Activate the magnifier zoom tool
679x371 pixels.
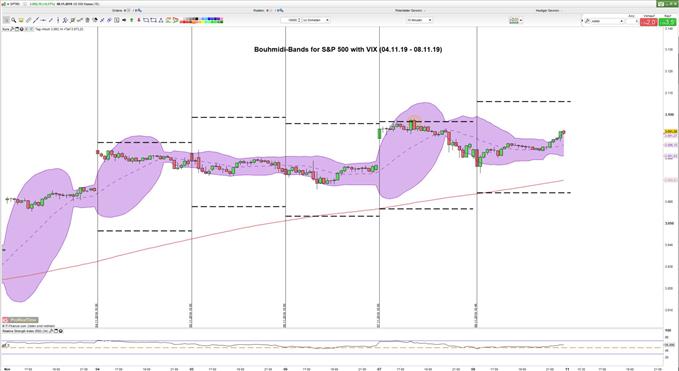click(13, 20)
